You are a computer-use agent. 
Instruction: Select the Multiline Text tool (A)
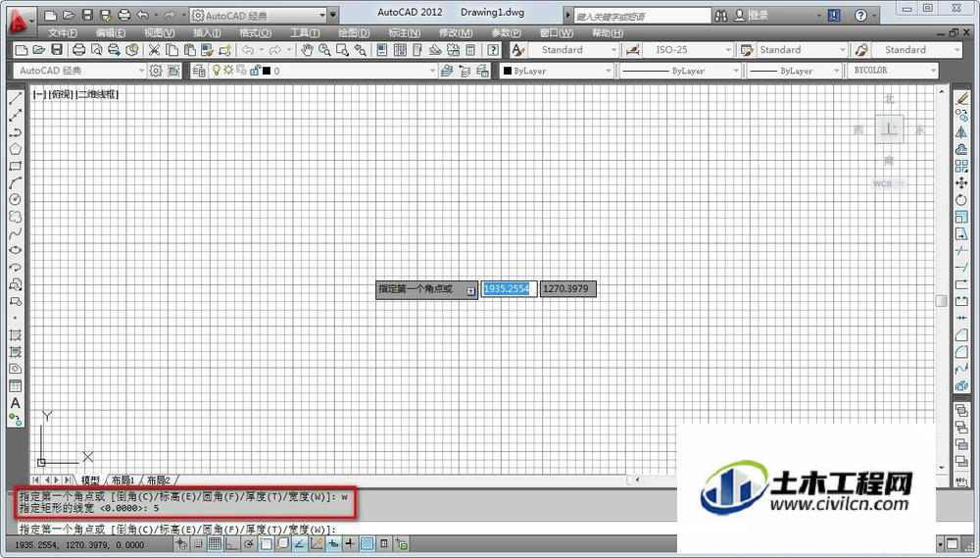16,403
